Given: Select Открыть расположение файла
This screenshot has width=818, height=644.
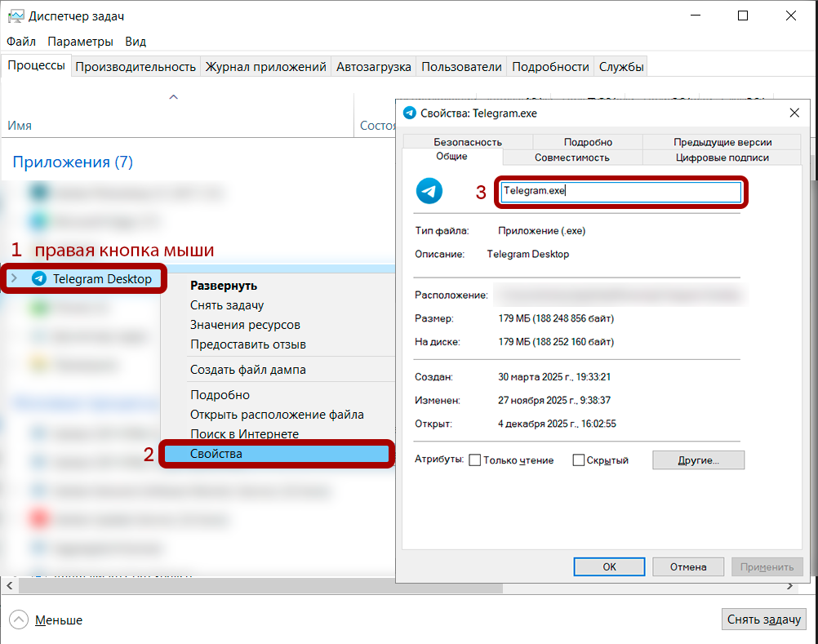Looking at the screenshot, I should [277, 415].
